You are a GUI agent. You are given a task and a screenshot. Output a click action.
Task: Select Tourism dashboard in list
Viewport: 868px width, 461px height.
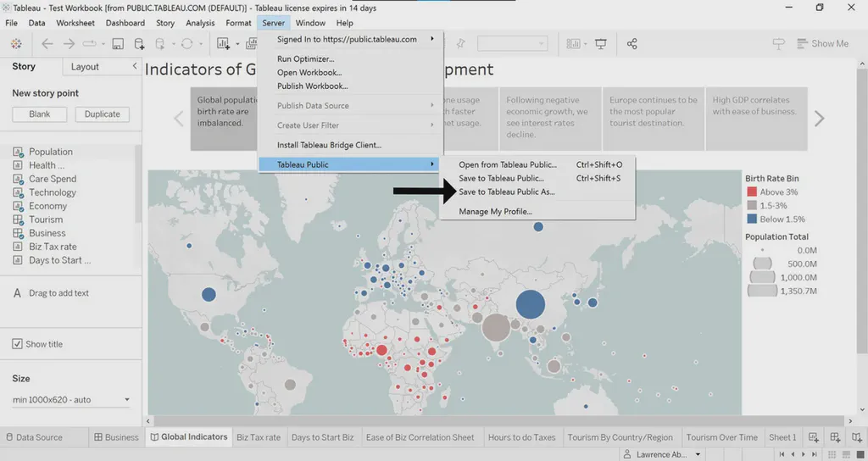pyautogui.click(x=46, y=219)
